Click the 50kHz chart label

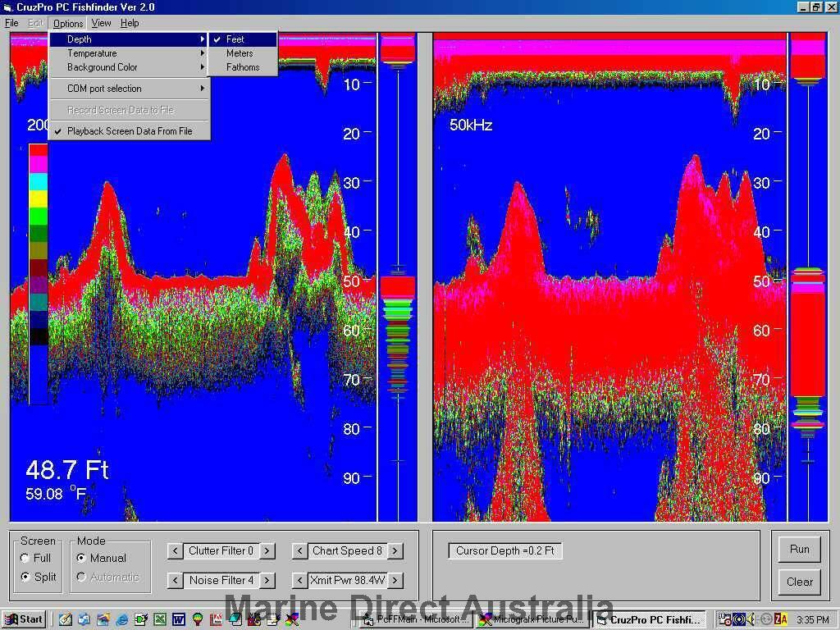pos(470,125)
